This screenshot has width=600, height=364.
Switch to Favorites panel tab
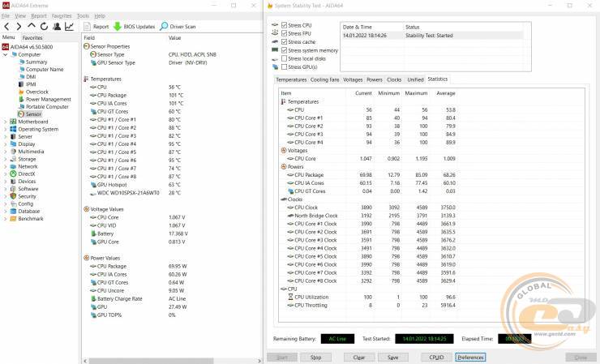tap(32, 38)
